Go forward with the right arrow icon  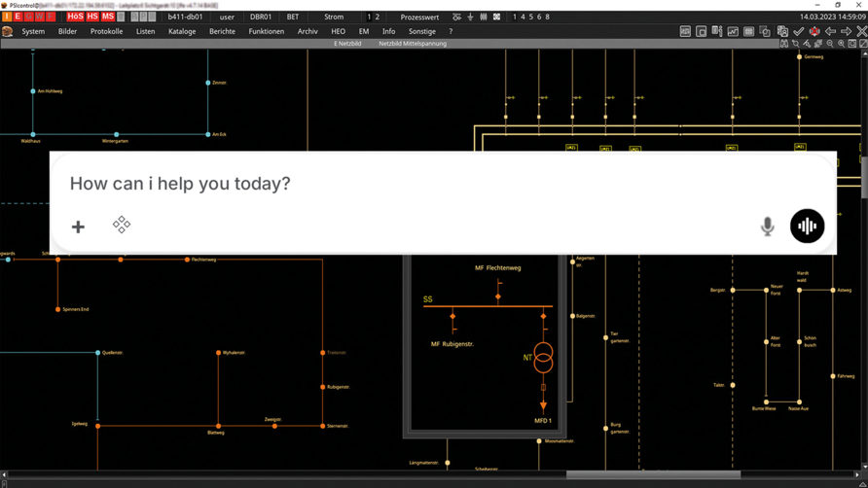coord(847,31)
